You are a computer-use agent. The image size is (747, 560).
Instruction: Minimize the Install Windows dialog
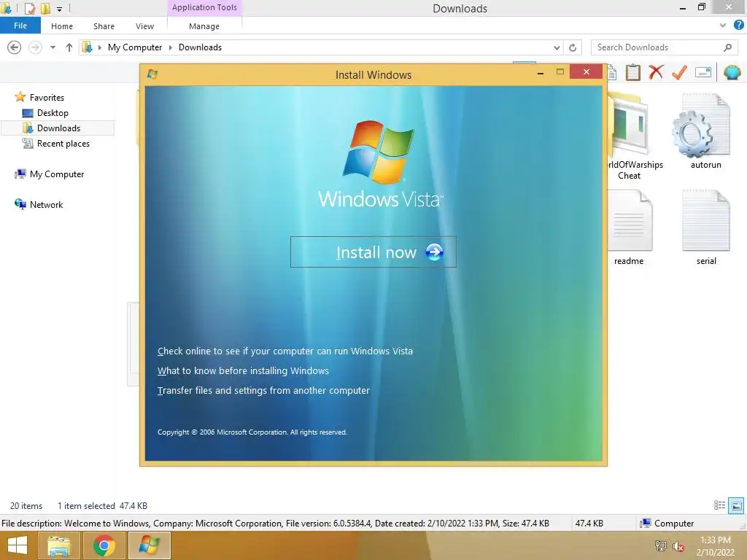click(541, 72)
